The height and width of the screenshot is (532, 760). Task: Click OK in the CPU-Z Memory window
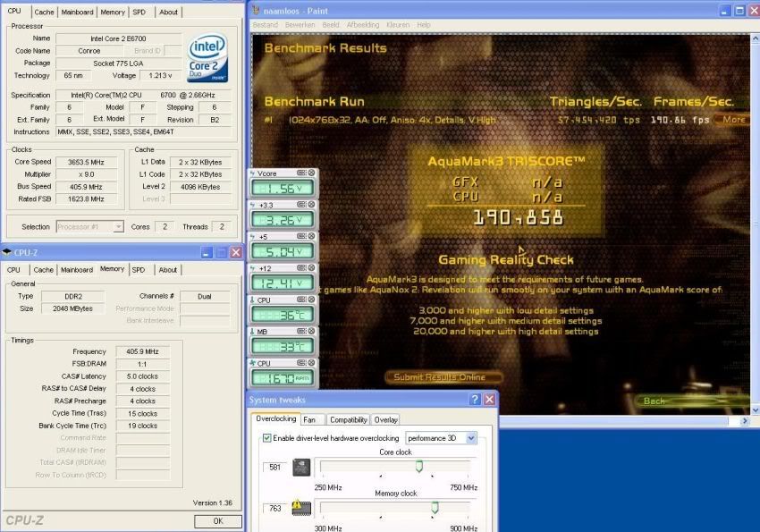tap(218, 521)
